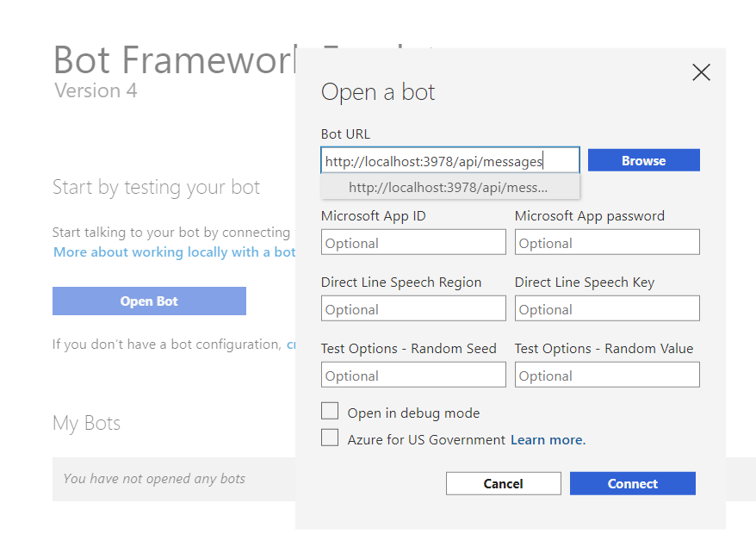
Task: Click the Bot URL input field
Action: [x=449, y=160]
